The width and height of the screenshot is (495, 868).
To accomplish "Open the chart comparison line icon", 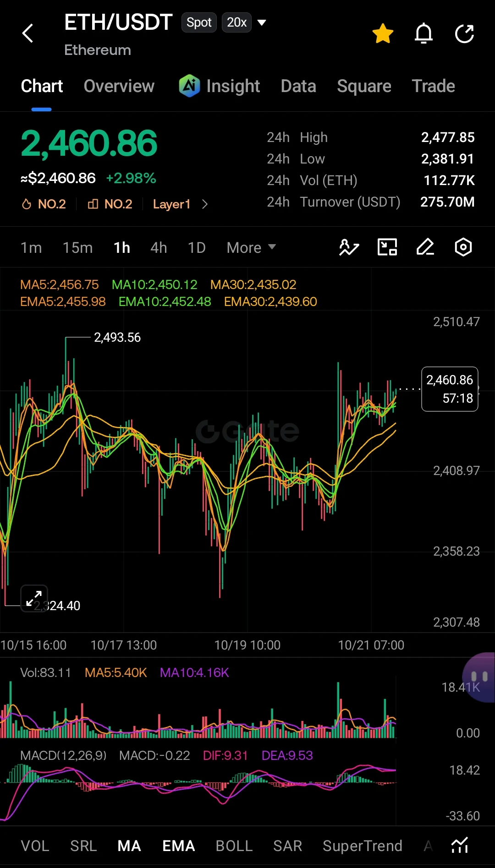I will pos(349,247).
